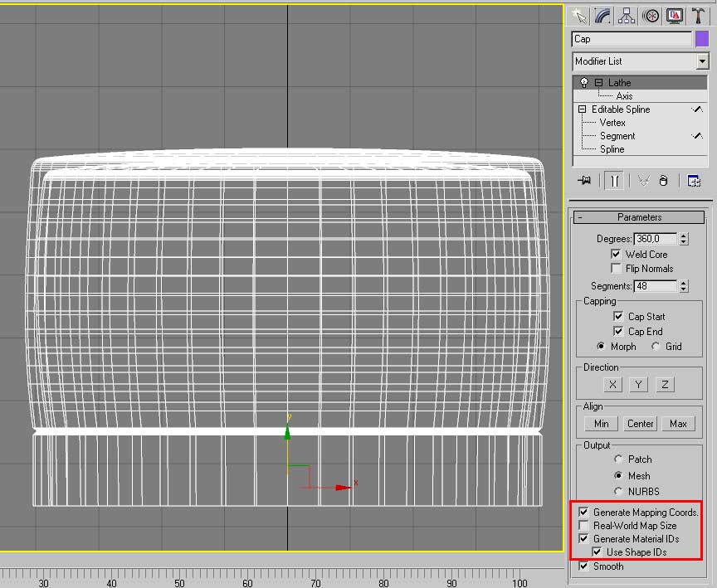Open the Modifier List dropdown

pyautogui.click(x=702, y=61)
